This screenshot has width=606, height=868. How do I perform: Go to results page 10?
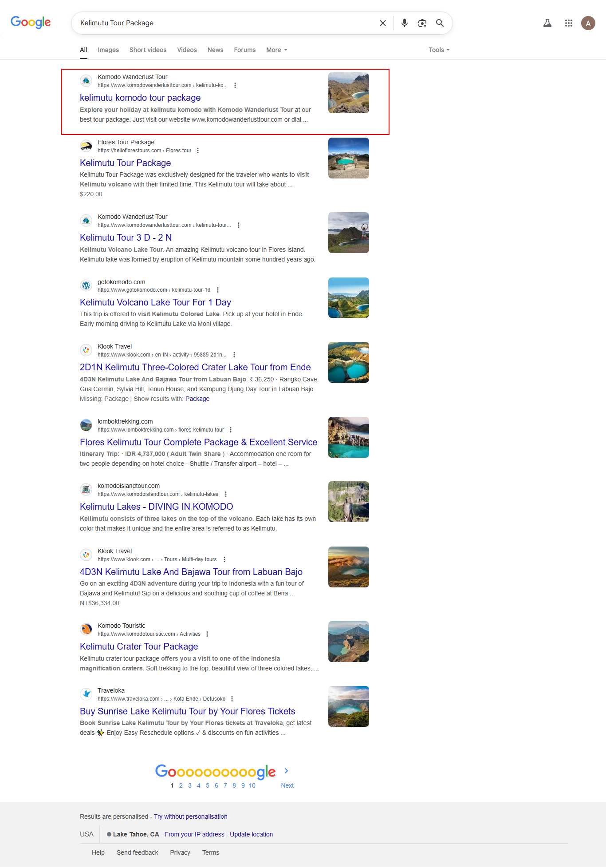pos(252,785)
